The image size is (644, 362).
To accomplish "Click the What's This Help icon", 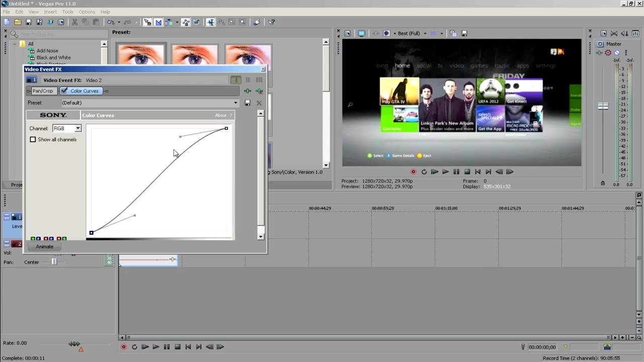I will point(271,22).
